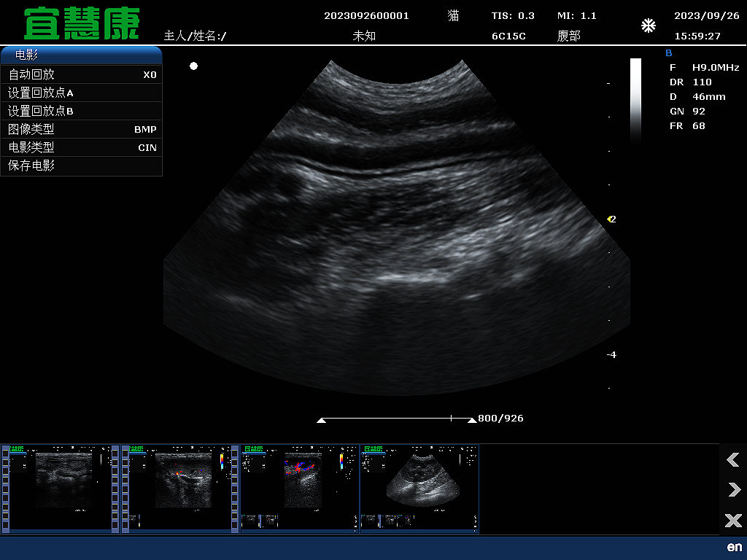This screenshot has width=747, height=560.
Task: Click the cine start triangle marker
Action: (322, 420)
